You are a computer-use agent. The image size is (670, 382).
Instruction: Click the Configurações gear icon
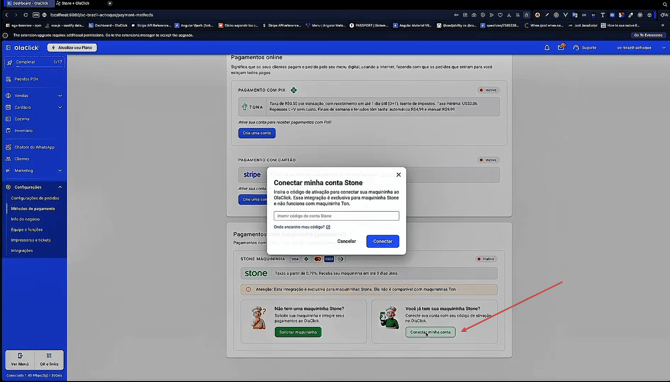coord(8,187)
